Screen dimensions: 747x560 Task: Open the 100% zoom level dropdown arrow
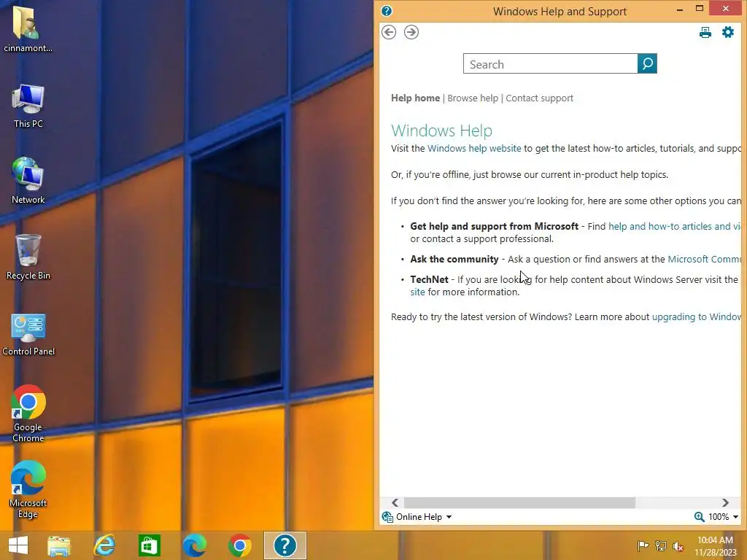click(735, 517)
